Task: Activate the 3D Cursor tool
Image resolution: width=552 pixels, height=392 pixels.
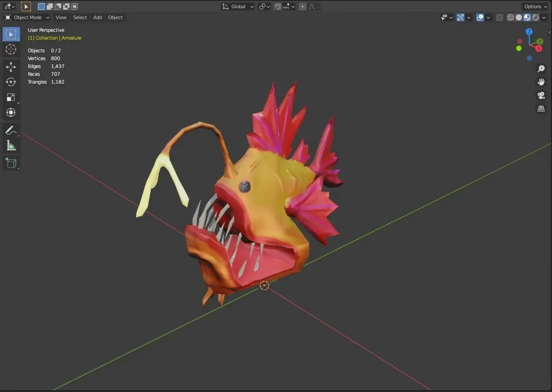Action: click(x=11, y=49)
